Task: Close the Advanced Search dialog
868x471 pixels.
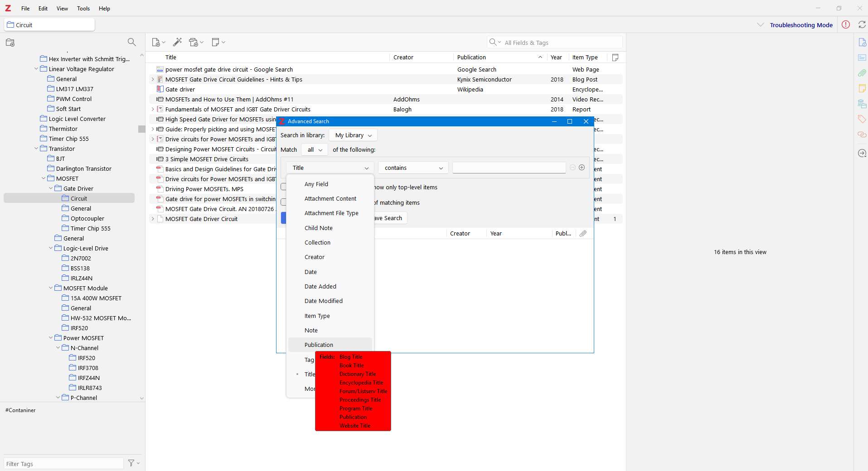Action: click(x=586, y=121)
